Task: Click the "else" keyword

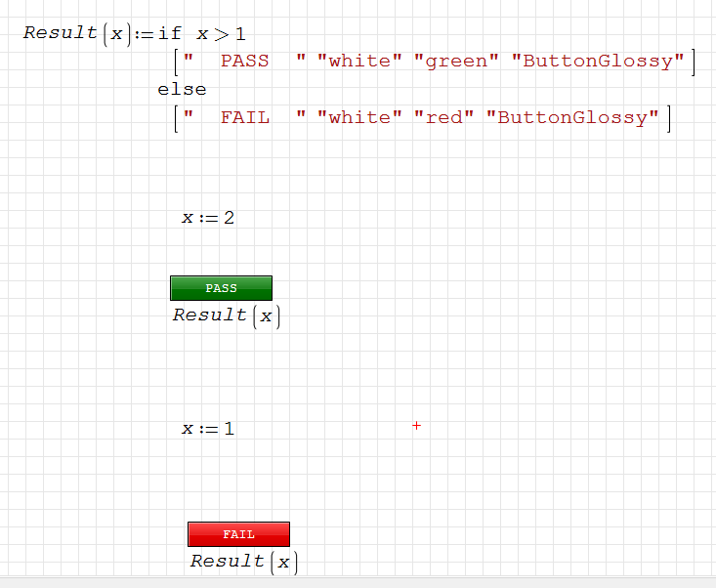Action: [182, 90]
